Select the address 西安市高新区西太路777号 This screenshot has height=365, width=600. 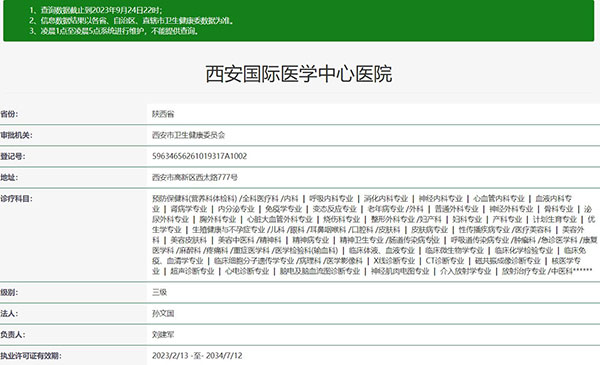click(195, 177)
